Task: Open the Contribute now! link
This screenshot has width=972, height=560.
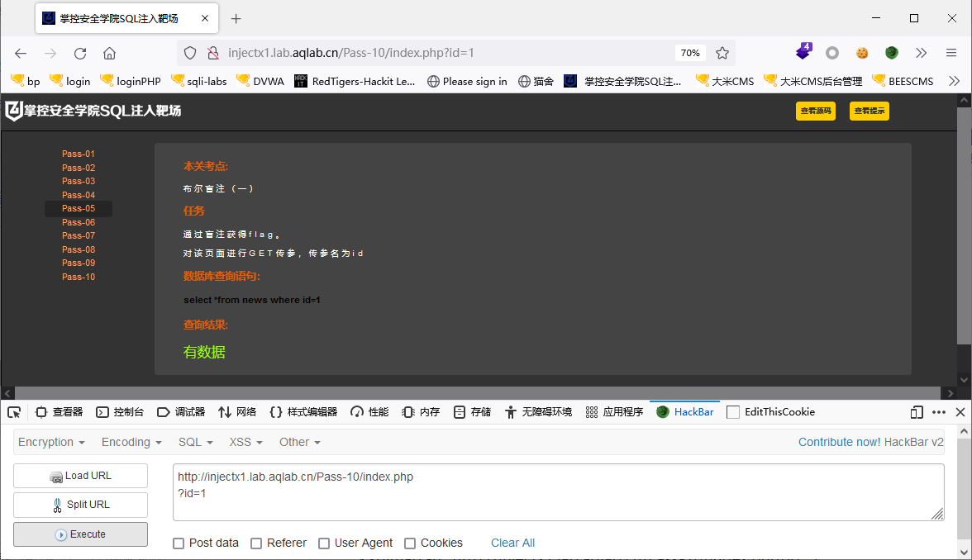Action: pyautogui.click(x=840, y=443)
